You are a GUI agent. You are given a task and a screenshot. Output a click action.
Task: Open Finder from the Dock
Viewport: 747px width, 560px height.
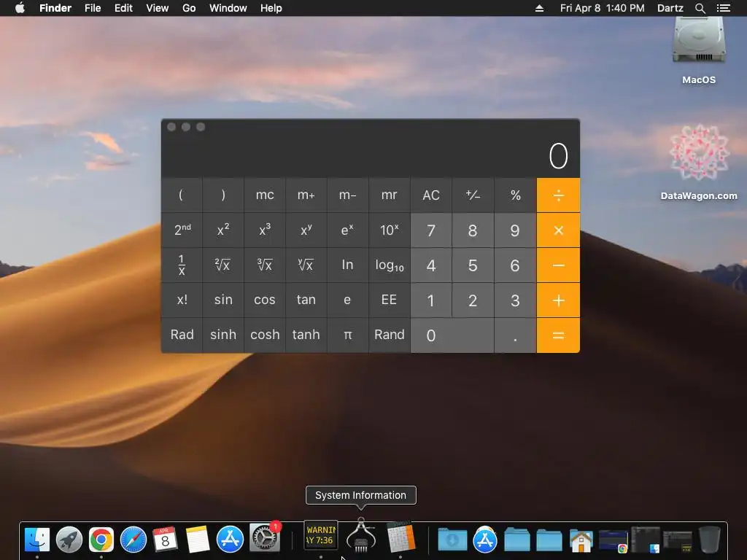(37, 540)
